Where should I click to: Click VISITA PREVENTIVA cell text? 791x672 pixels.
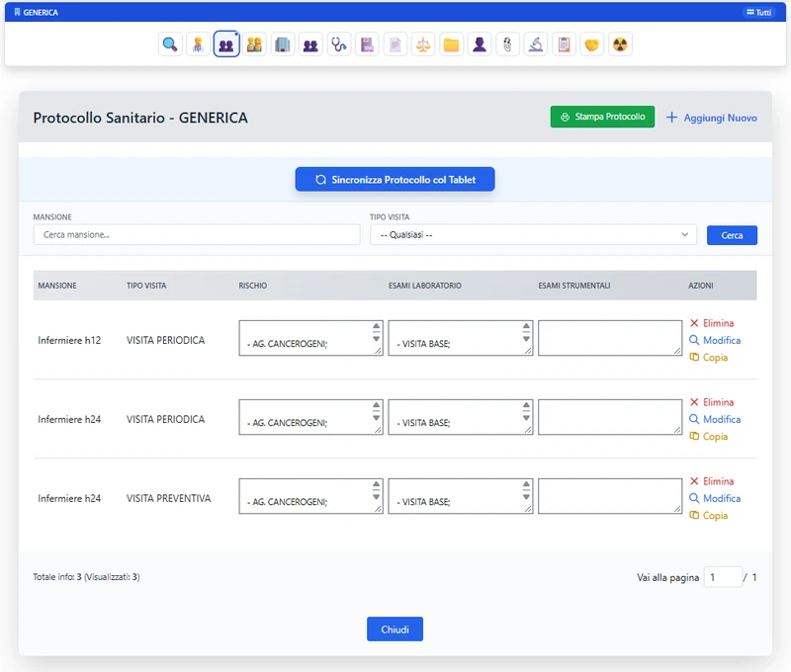(x=168, y=499)
